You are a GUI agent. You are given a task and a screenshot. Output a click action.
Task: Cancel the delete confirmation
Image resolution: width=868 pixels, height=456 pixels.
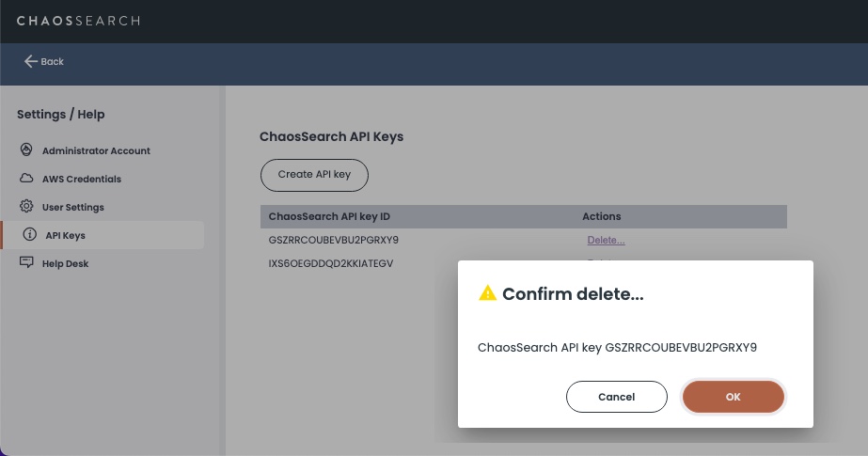pyautogui.click(x=616, y=397)
